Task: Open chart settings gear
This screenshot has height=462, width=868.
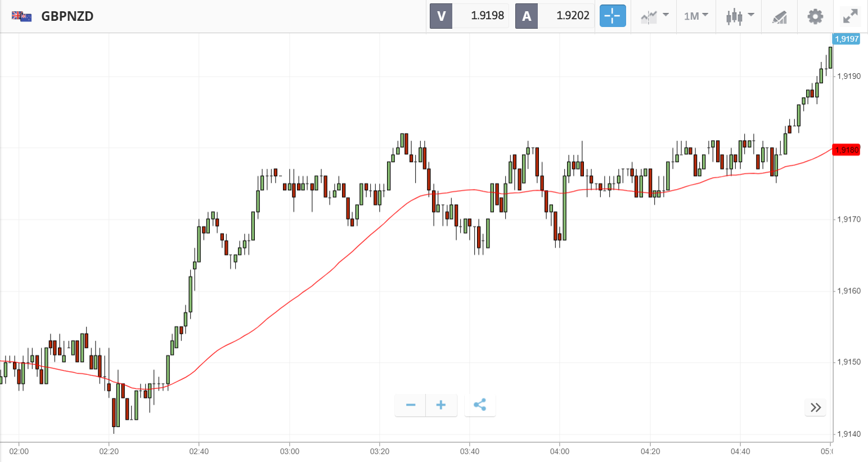Action: tap(815, 16)
